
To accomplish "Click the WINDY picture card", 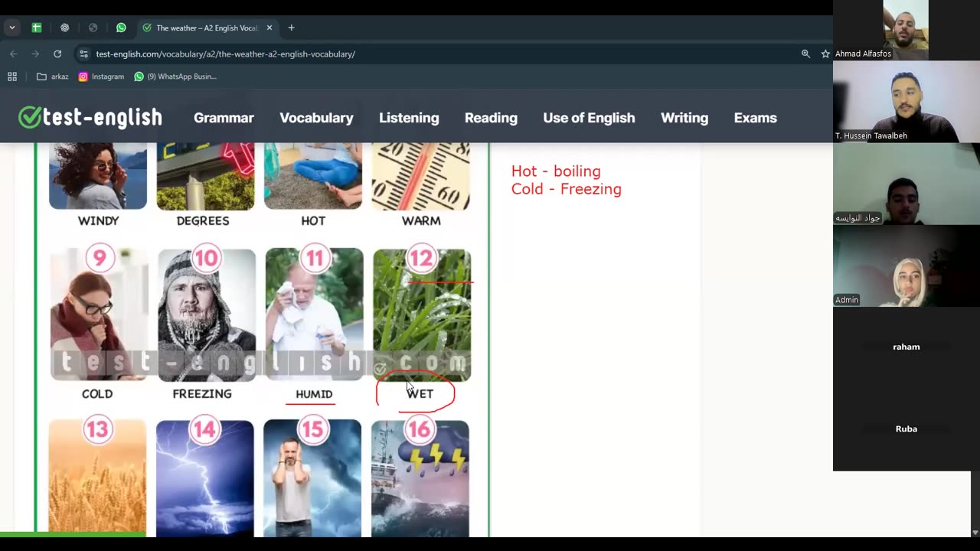I will 98,176.
